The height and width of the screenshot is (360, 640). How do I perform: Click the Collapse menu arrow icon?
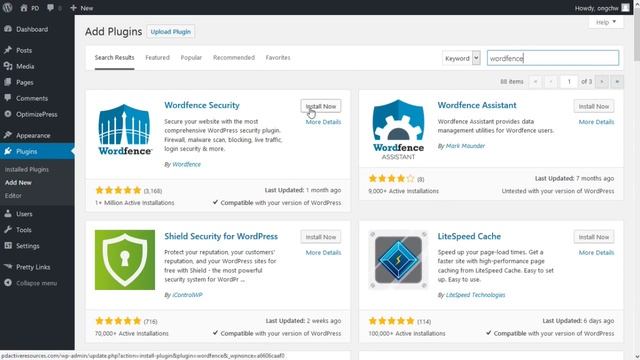8,282
